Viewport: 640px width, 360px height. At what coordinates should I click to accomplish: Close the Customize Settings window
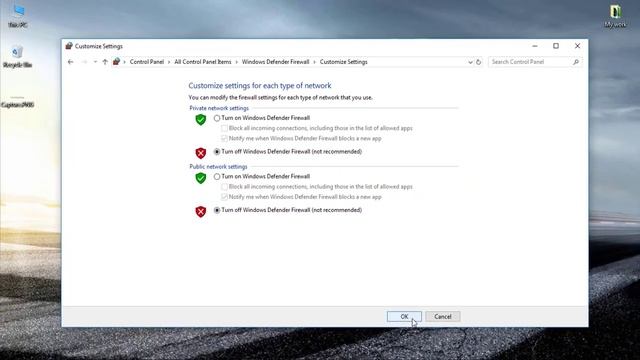pyautogui.click(x=577, y=46)
